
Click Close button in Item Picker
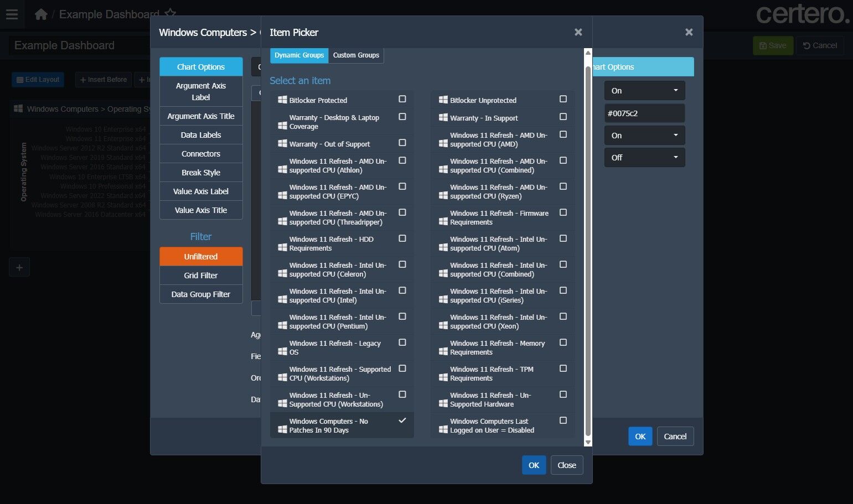567,465
